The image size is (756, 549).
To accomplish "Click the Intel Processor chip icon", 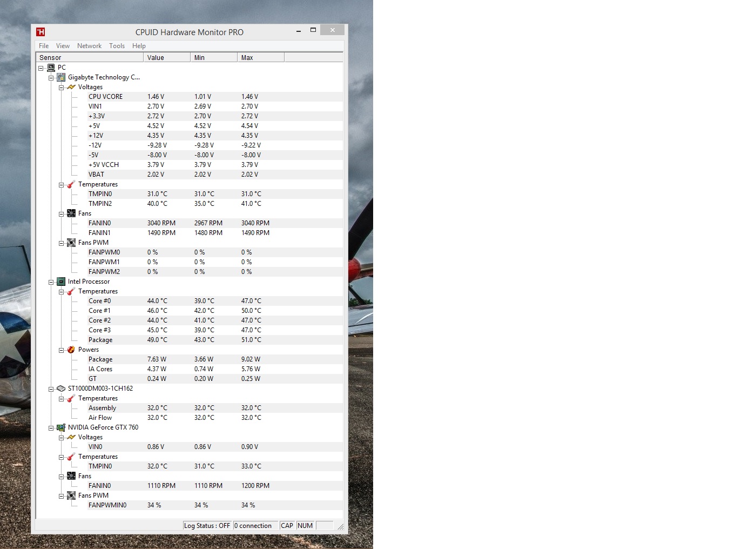I will [x=61, y=282].
